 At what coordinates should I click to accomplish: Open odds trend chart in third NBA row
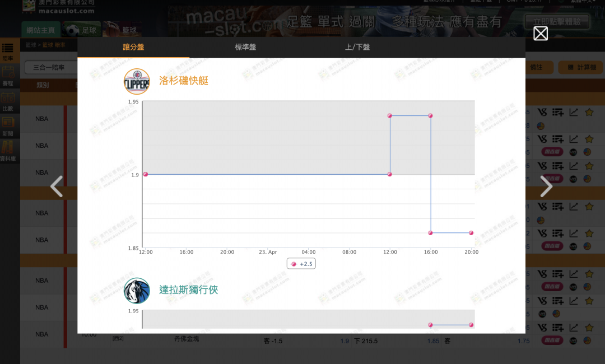(x=574, y=166)
